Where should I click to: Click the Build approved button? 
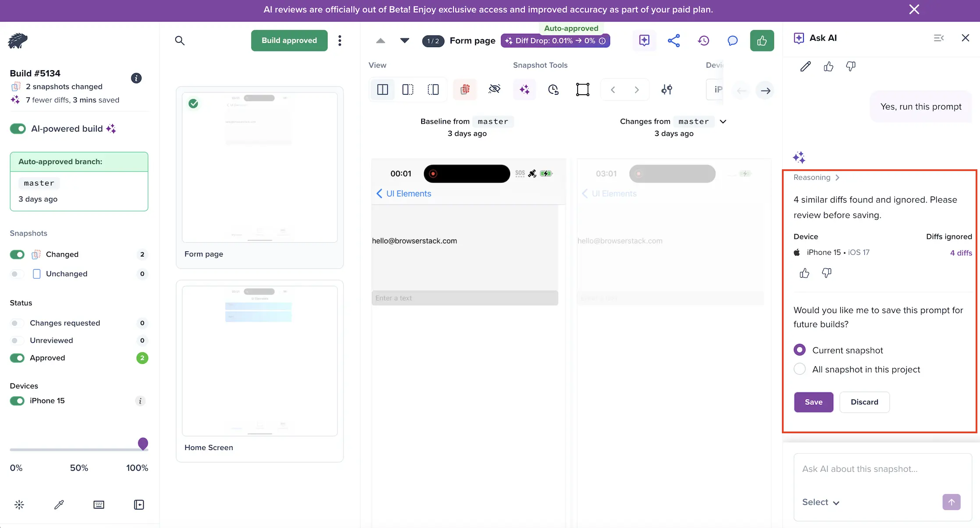(289, 40)
